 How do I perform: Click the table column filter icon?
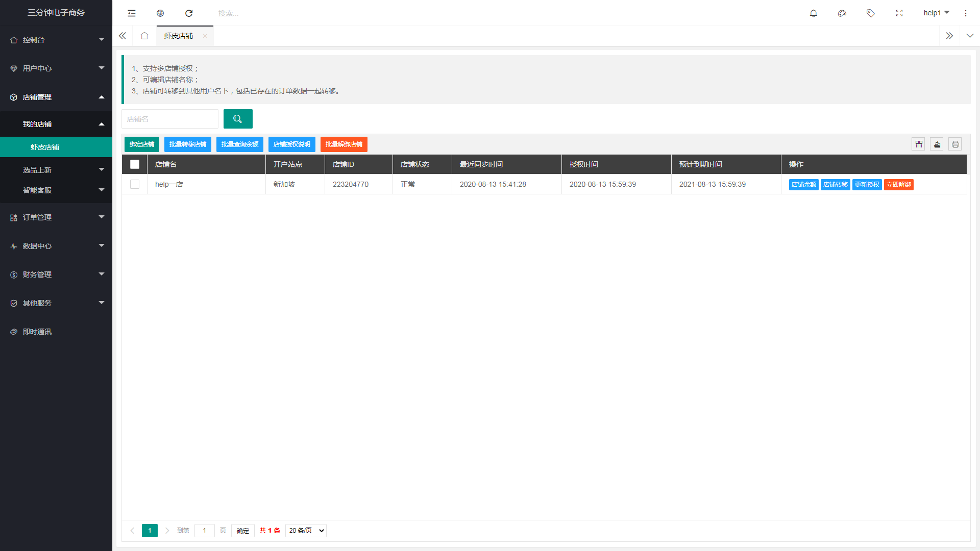(x=919, y=144)
